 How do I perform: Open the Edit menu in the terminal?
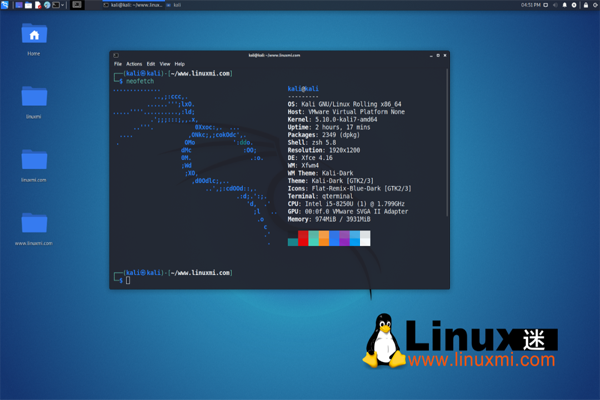151,64
